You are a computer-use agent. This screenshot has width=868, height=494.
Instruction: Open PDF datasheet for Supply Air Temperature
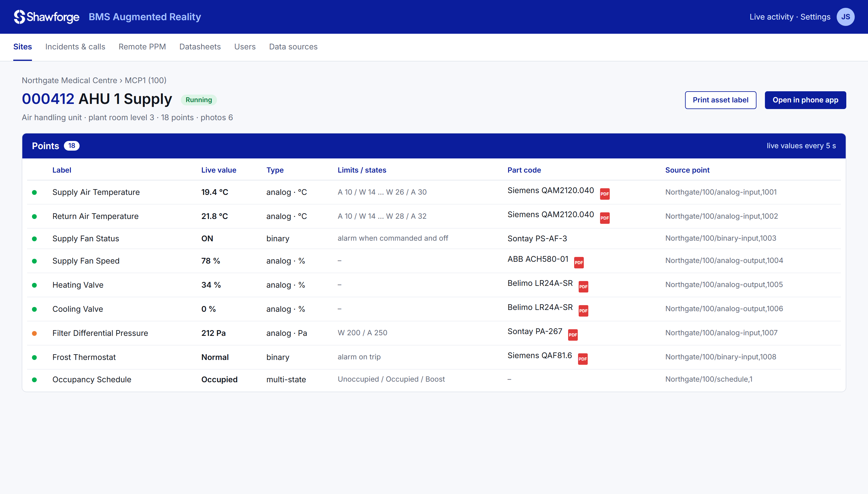tap(605, 194)
